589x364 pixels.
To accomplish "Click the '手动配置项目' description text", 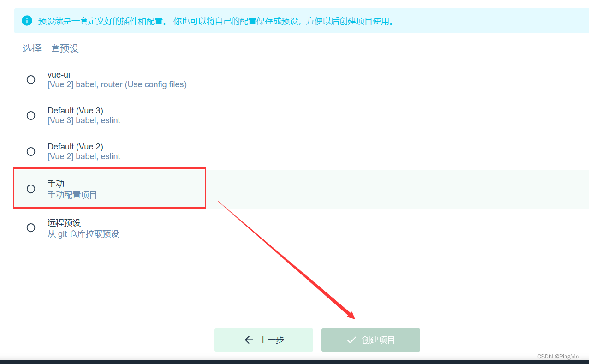I will click(72, 195).
